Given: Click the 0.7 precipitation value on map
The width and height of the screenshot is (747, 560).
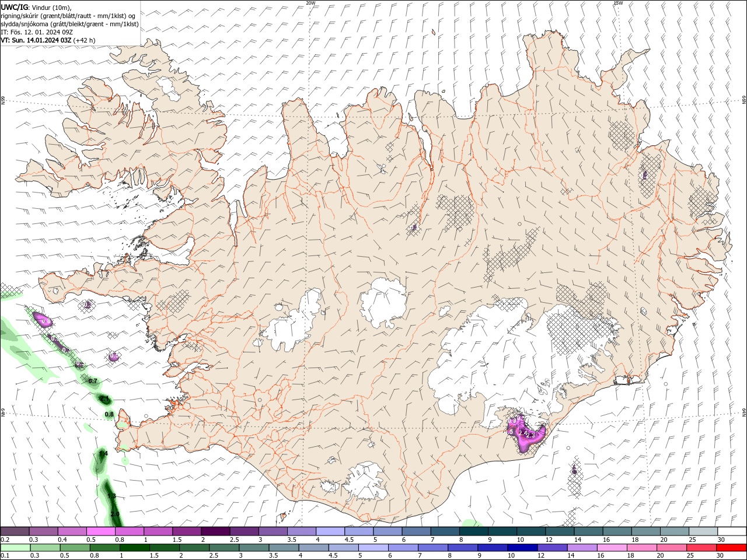Looking at the screenshot, I should (92, 381).
